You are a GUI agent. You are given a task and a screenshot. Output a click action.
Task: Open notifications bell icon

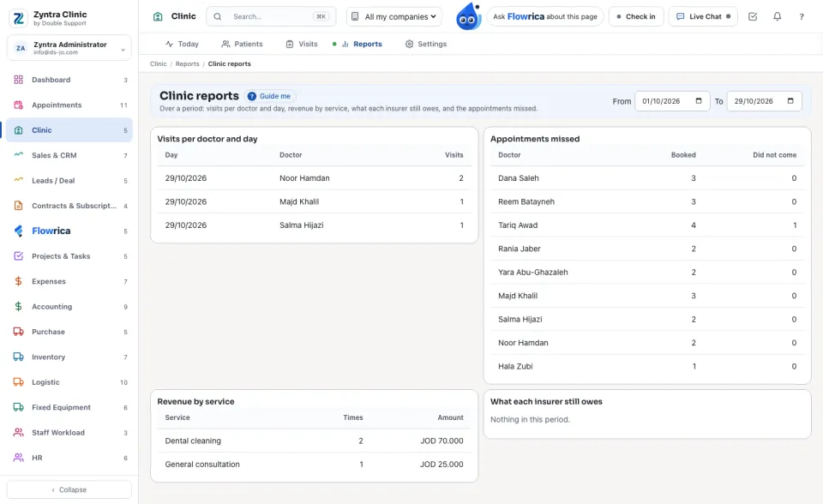click(x=778, y=17)
